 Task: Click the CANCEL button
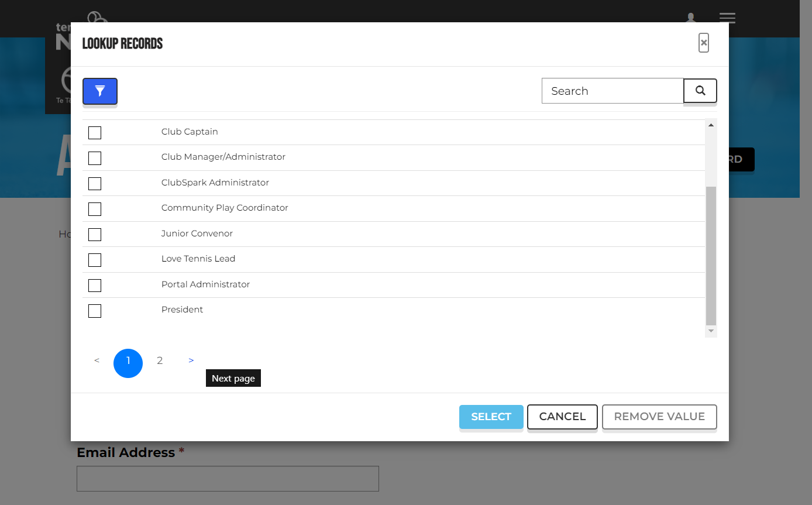pyautogui.click(x=562, y=417)
